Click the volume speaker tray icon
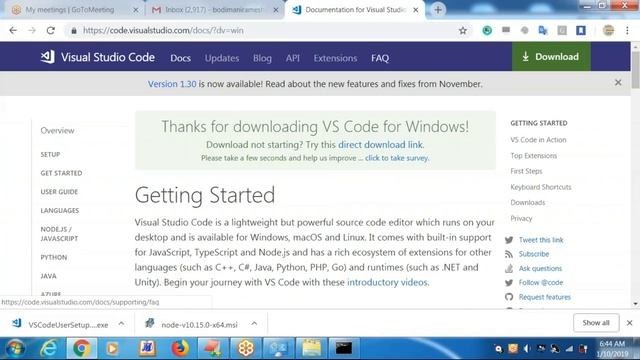This screenshot has width=640, height=360. tap(527, 349)
